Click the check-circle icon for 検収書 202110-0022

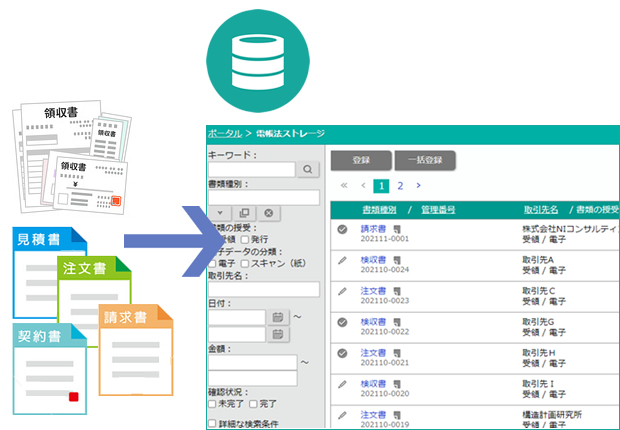point(342,322)
